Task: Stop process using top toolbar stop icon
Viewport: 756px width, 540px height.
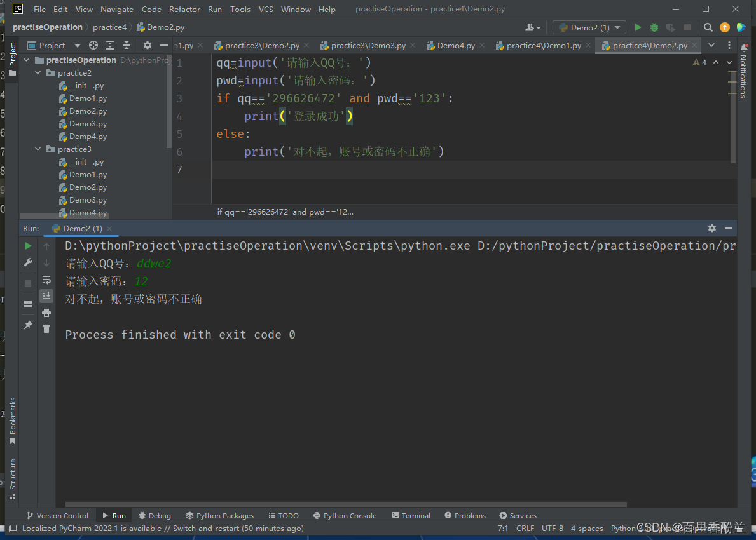Action: click(687, 27)
